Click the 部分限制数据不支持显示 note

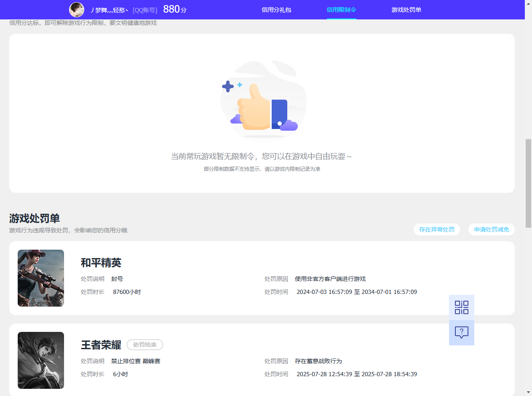(x=262, y=169)
